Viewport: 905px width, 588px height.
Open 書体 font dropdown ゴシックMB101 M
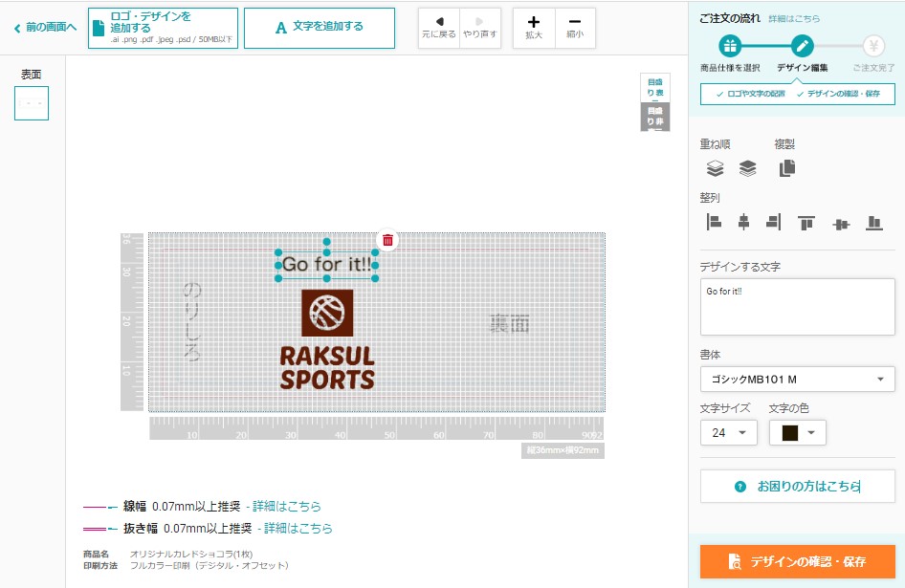tap(797, 380)
